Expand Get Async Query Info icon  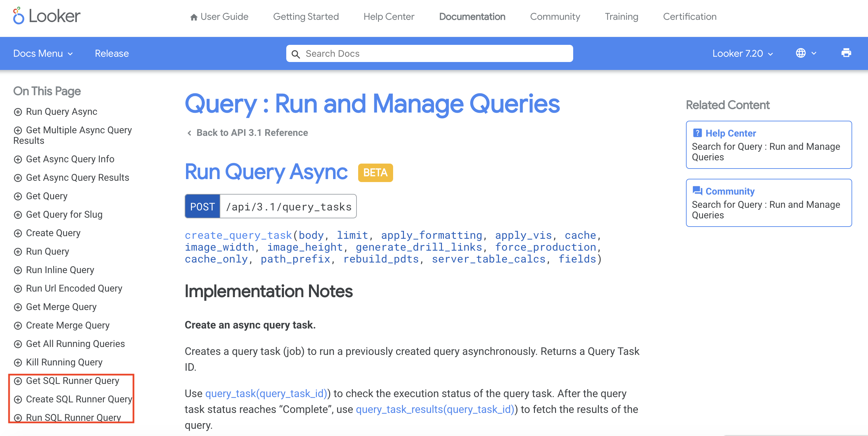18,159
